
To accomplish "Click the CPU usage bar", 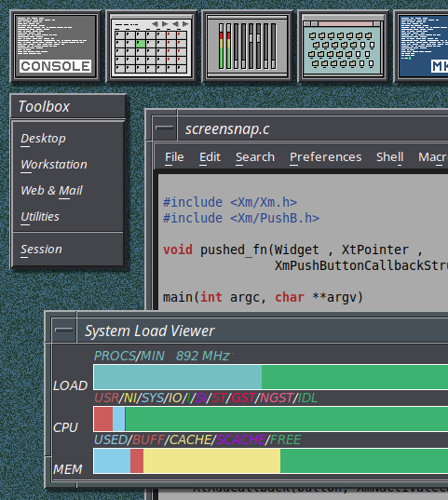I will point(271,419).
